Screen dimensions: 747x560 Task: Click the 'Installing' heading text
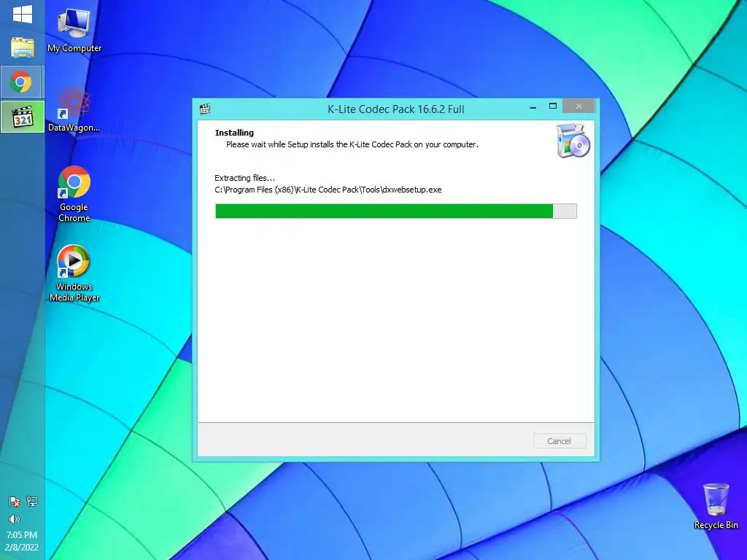pyautogui.click(x=234, y=133)
